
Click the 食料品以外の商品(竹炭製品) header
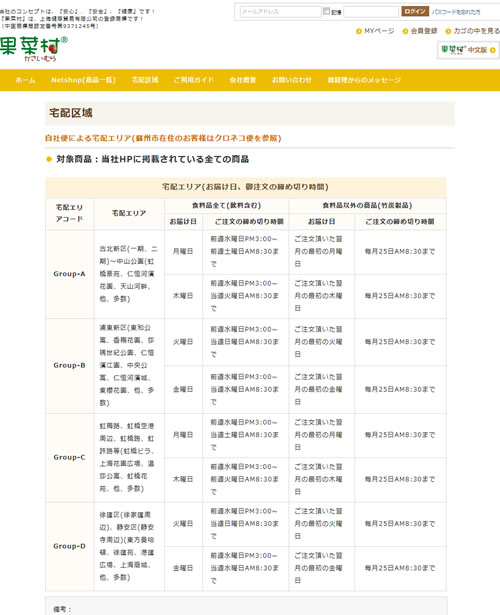pos(367,206)
